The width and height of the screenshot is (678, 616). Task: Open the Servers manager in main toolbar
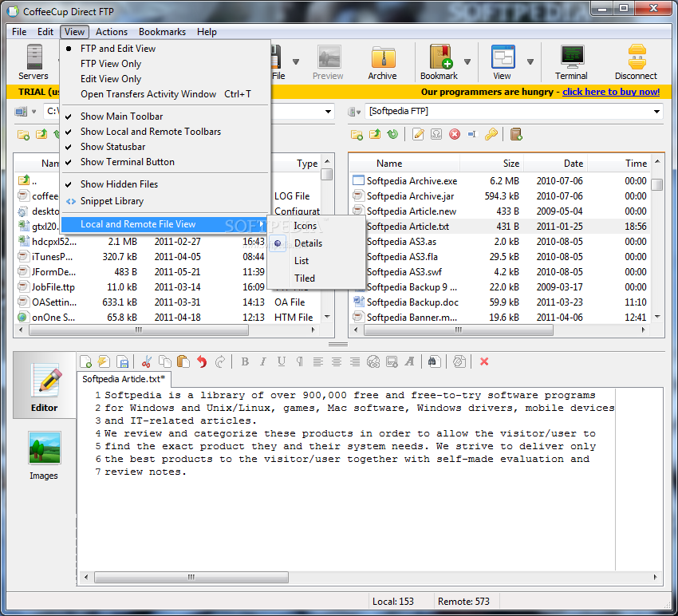coord(34,62)
